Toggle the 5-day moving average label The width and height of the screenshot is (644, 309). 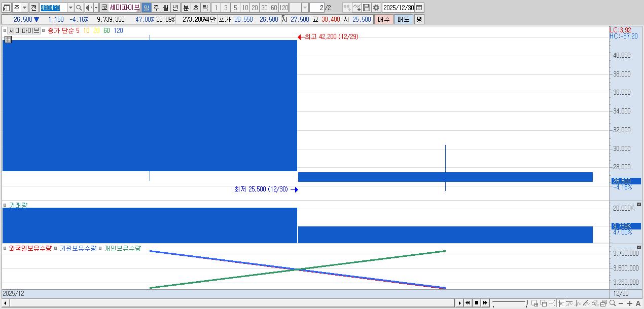pyautogui.click(x=78, y=30)
